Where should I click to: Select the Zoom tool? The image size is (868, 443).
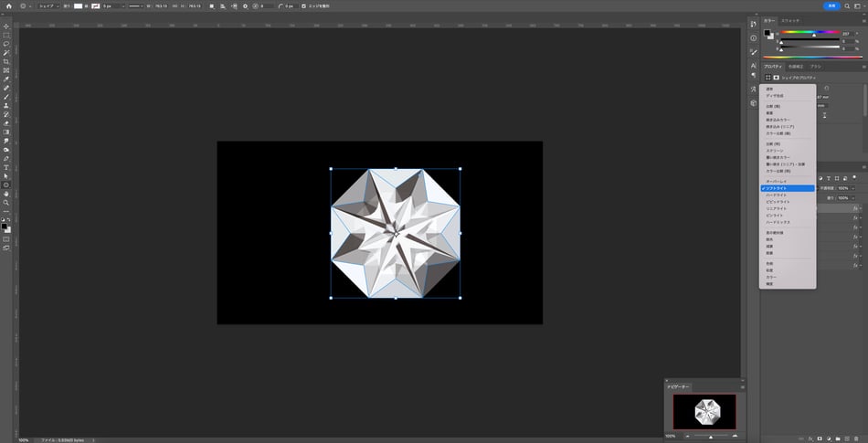6,203
